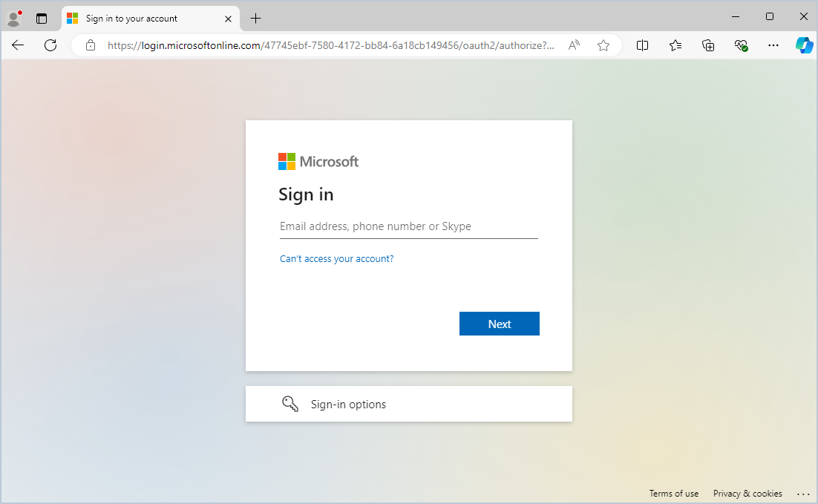818x504 pixels.
Task: Activate Read aloud icon
Action: pos(574,45)
